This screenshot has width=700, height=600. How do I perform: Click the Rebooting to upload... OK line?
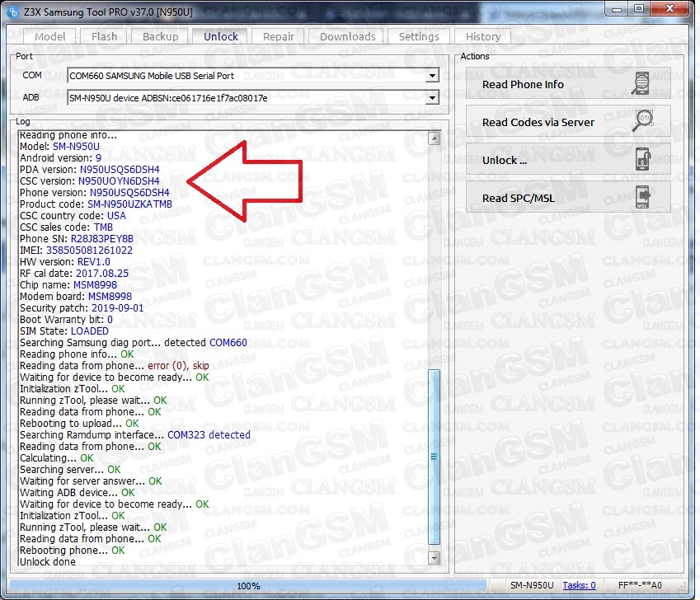click(x=79, y=424)
